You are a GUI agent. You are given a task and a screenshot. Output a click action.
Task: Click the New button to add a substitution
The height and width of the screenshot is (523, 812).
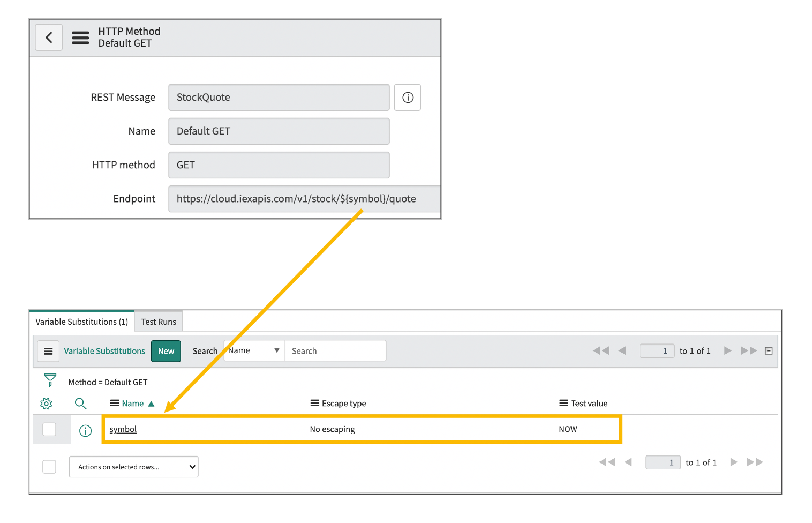pos(166,351)
